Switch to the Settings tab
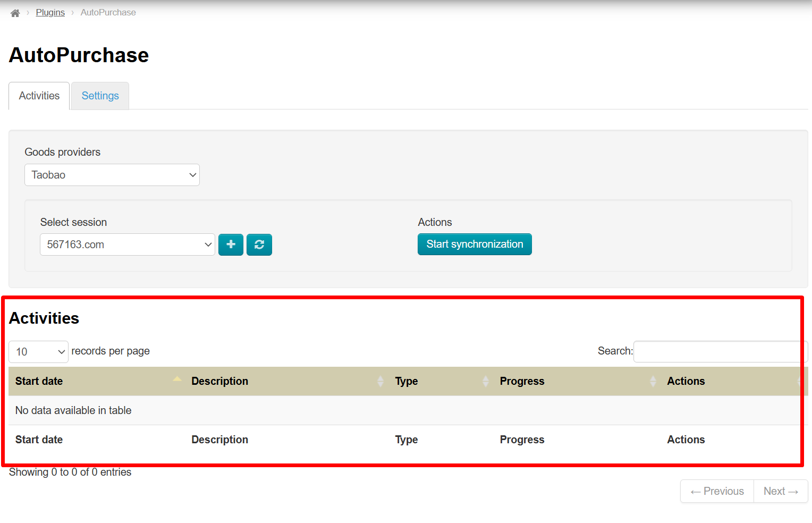This screenshot has width=812, height=523. tap(100, 96)
